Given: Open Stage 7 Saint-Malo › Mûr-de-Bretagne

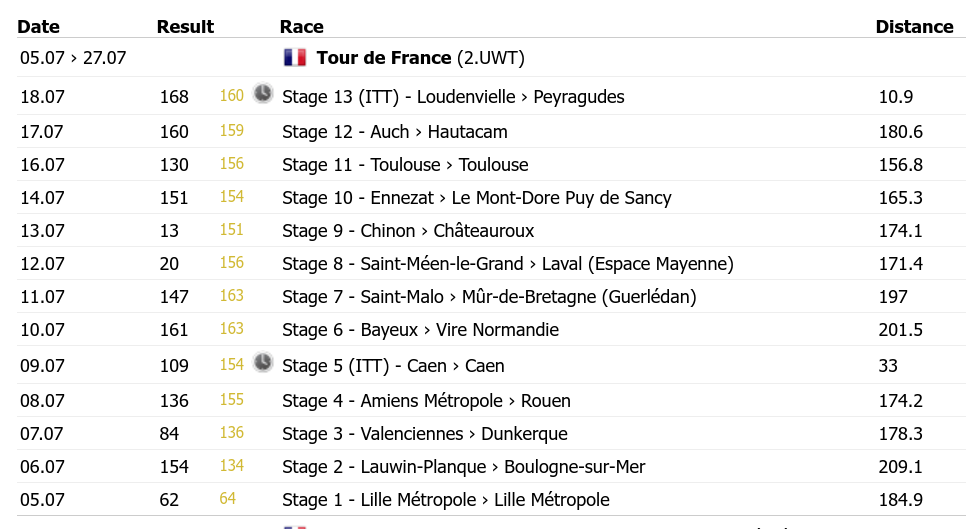Looking at the screenshot, I should tap(489, 297).
